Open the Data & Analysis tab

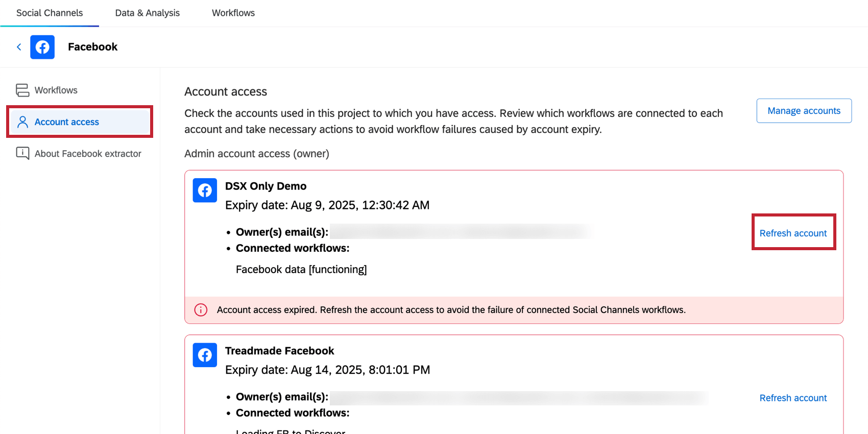(x=148, y=13)
